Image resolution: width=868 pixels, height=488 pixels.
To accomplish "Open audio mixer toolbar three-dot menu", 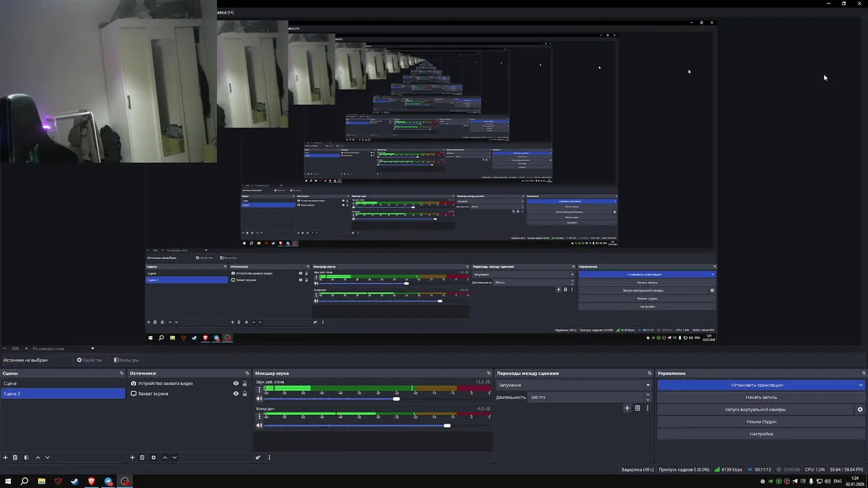I will pyautogui.click(x=269, y=457).
